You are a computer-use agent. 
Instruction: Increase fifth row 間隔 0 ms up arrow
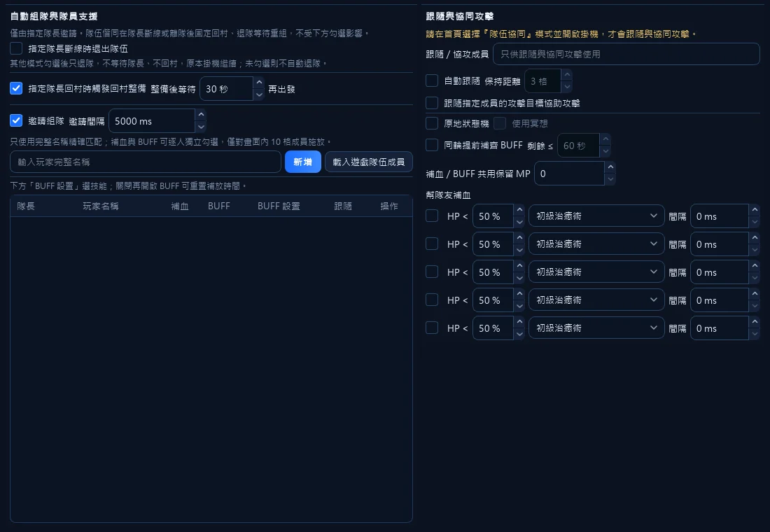[755, 322]
